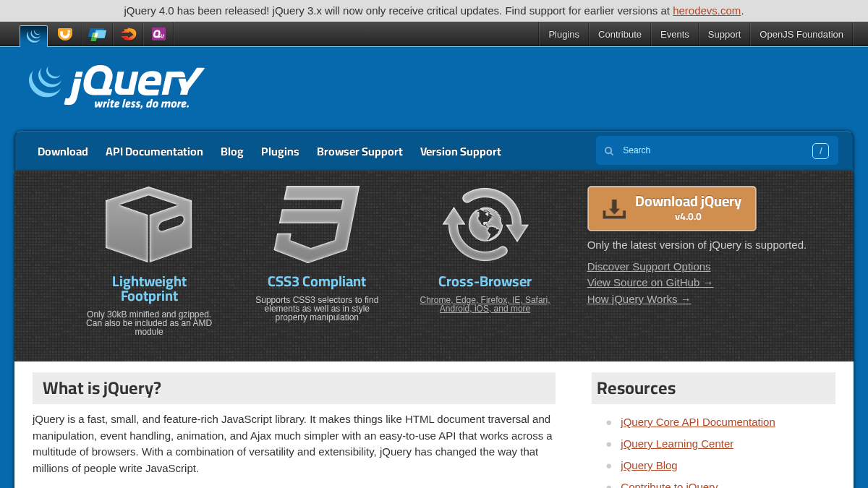Open the Sizzle project icon

(128, 34)
